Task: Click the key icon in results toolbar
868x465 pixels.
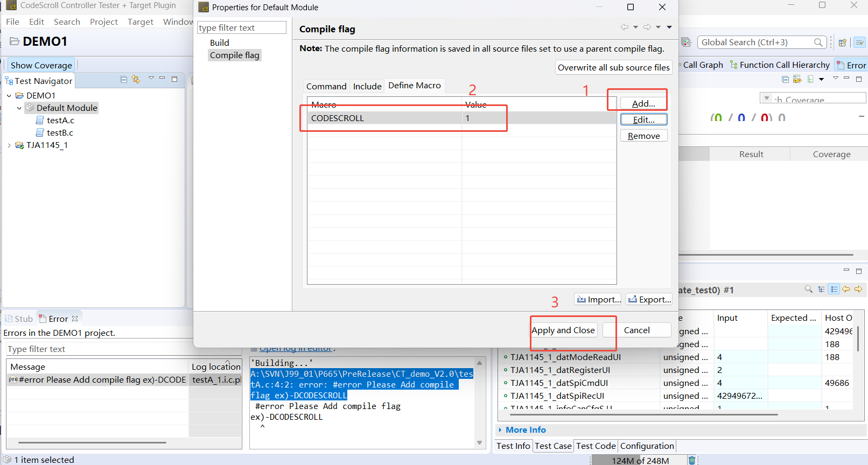Action: point(797,79)
